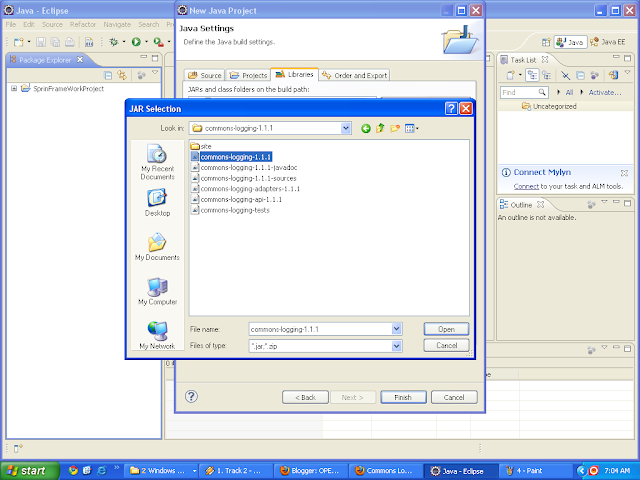Collapse All in Package Explorer
Image resolution: width=640 pixels, height=480 pixels.
[108, 75]
